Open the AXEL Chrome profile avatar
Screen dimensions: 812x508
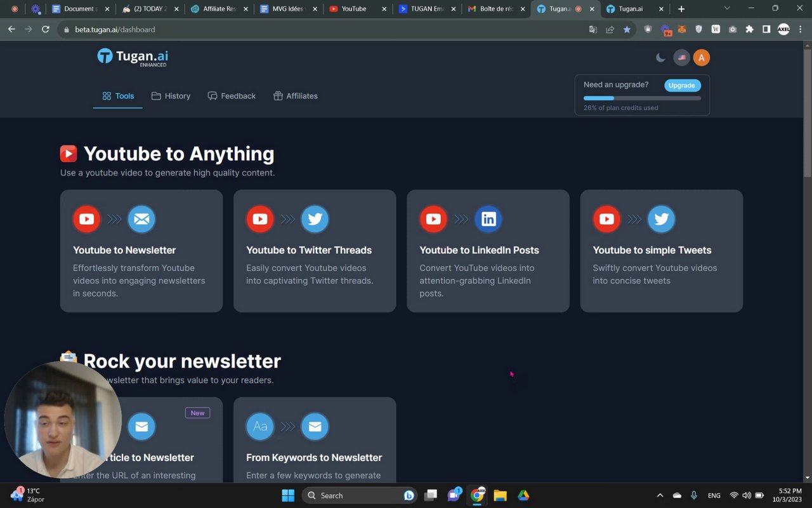pyautogui.click(x=783, y=29)
